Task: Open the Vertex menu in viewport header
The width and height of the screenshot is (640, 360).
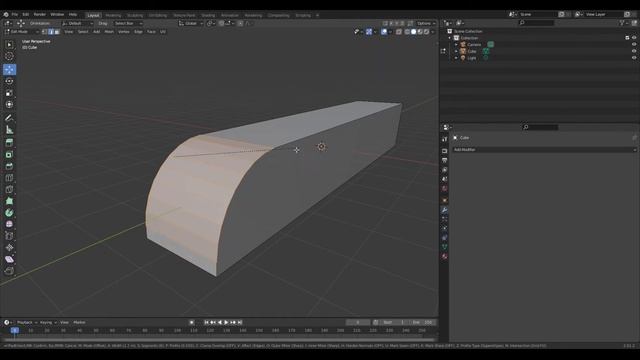Action: coord(124,32)
